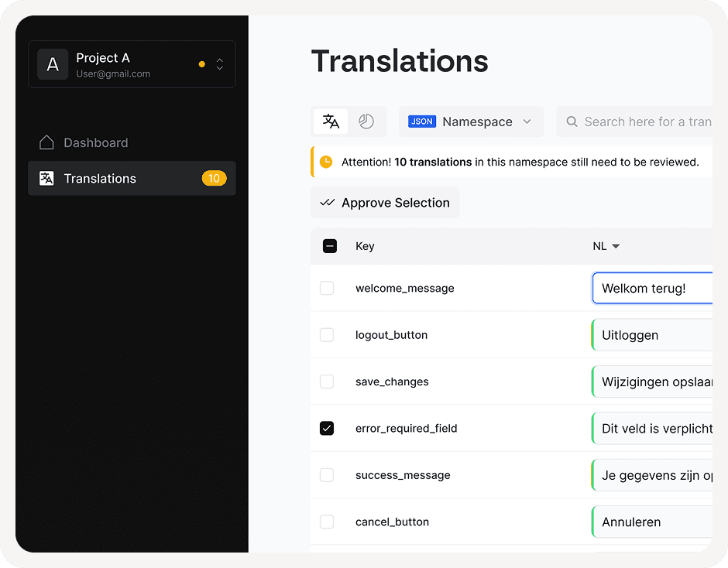728x568 pixels.
Task: Edit the 'Dit veld is verplicht' field
Action: point(652,428)
